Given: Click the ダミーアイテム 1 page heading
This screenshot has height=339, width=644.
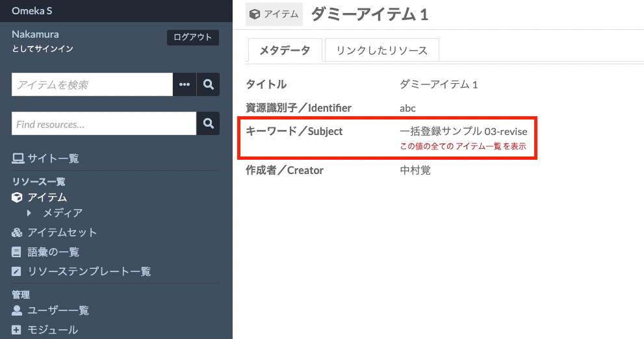Looking at the screenshot, I should pos(370,15).
